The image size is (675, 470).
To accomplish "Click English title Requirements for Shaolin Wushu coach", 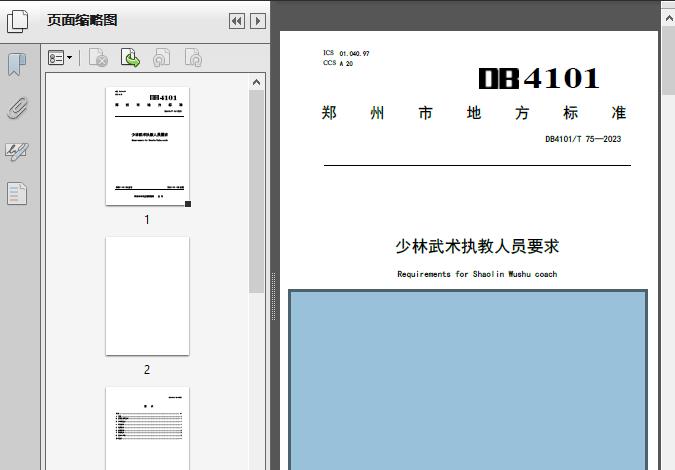I will pyautogui.click(x=477, y=274).
